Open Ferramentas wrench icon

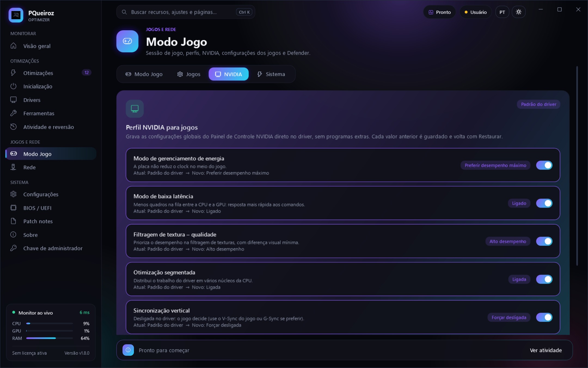13,113
